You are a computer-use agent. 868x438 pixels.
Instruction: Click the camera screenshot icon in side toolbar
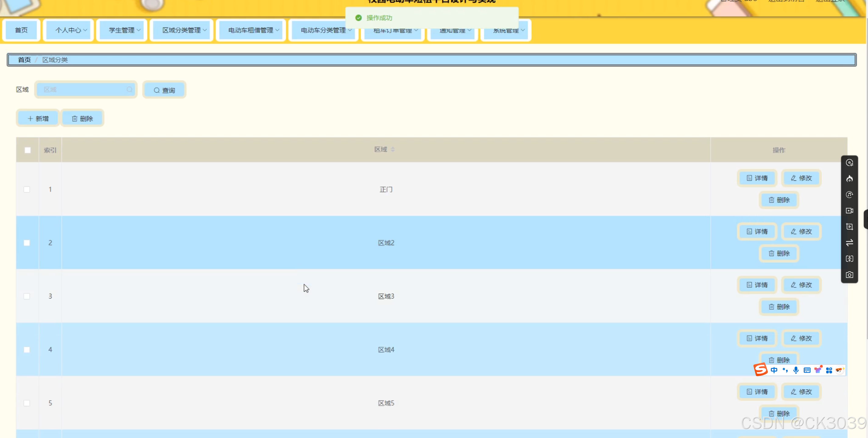click(849, 275)
